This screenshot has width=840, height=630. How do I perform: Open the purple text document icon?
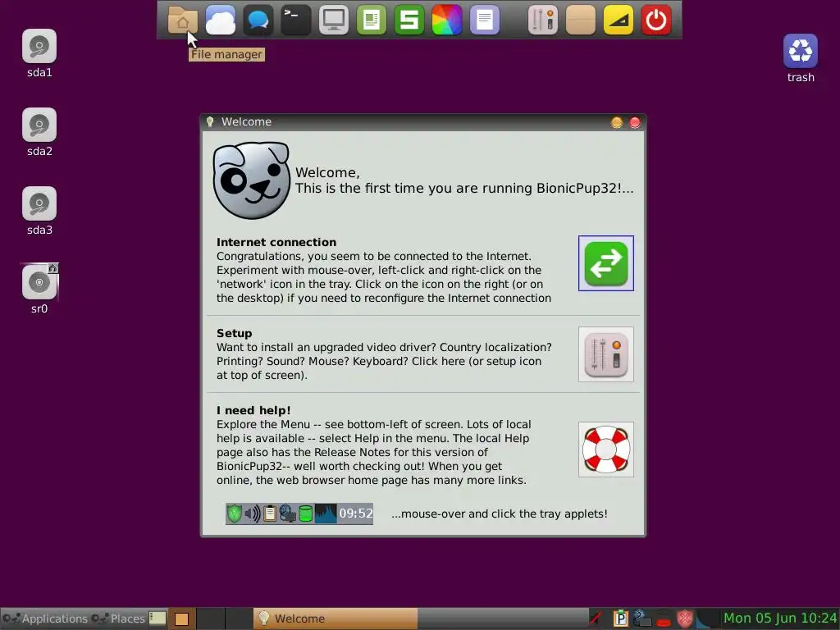coord(485,21)
